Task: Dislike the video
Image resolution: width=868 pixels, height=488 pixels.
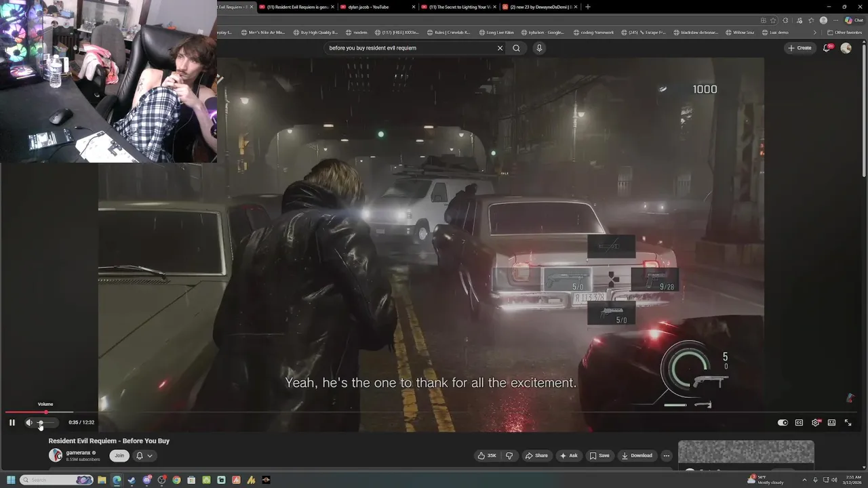Action: [x=509, y=455]
